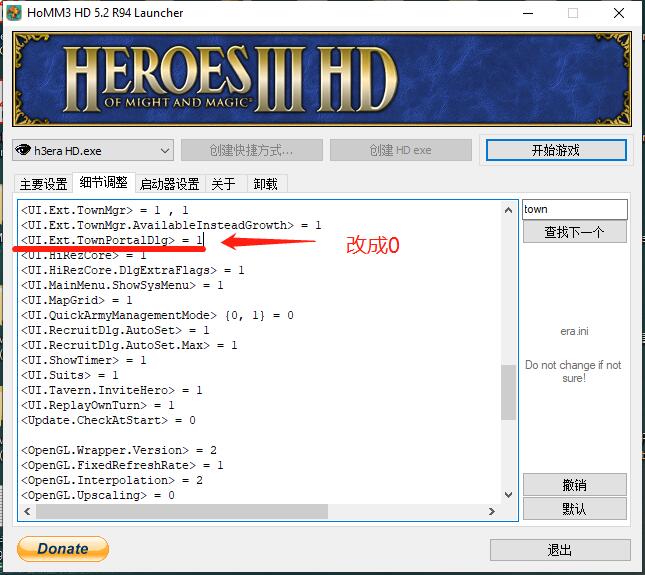Click the <UI.ReplayOwnTurn> = 1 line
Viewport: 645px width, 575px height.
tap(98, 405)
